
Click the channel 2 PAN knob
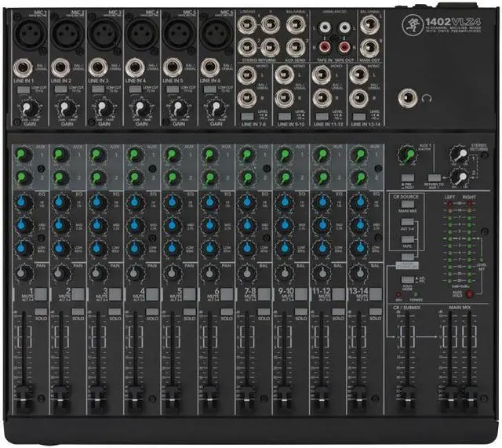[60, 272]
